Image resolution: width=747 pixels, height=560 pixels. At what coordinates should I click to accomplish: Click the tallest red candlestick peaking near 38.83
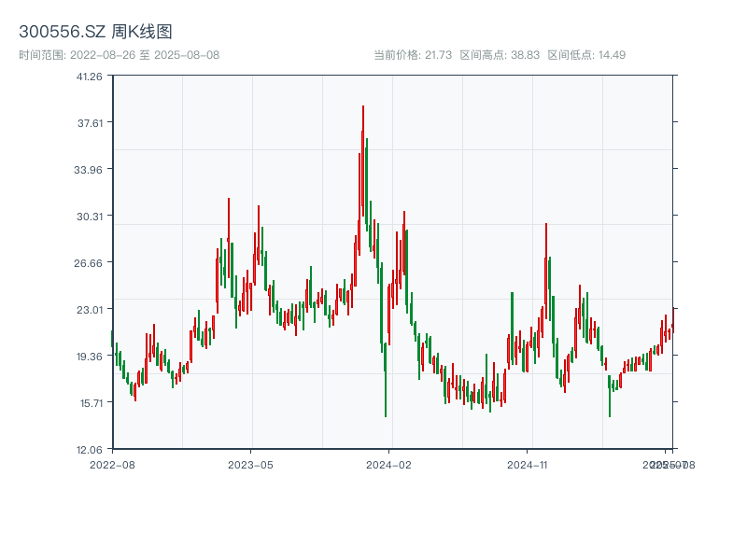[363, 161]
